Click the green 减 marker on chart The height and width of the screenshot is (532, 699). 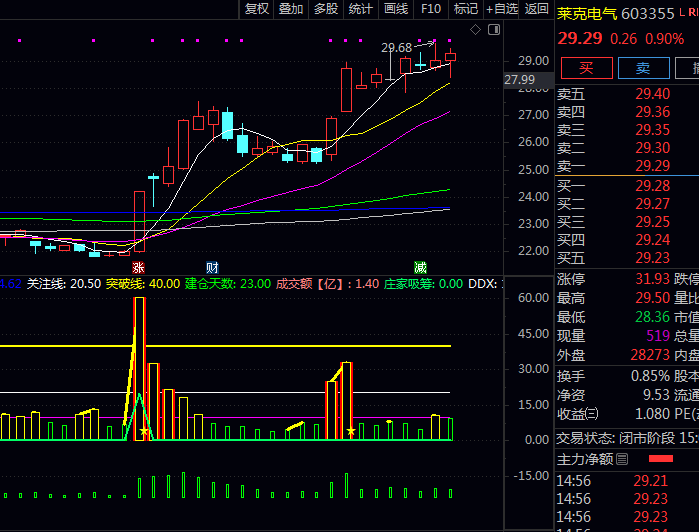click(421, 267)
